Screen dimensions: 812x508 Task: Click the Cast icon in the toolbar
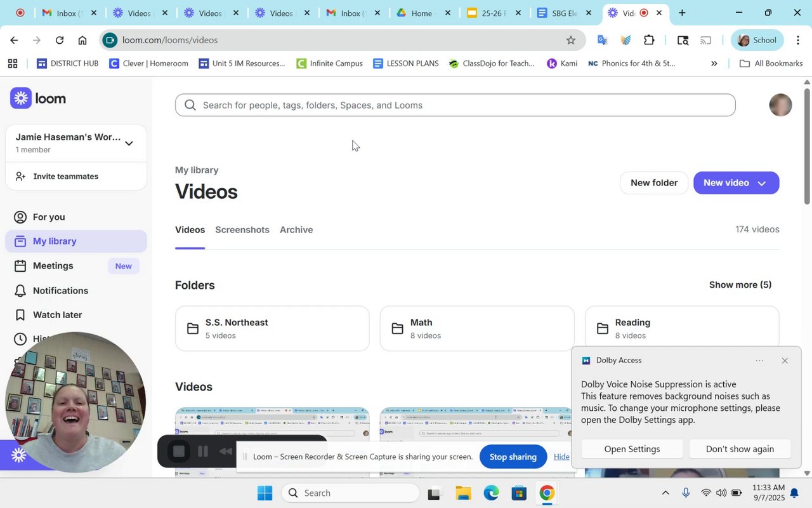705,40
